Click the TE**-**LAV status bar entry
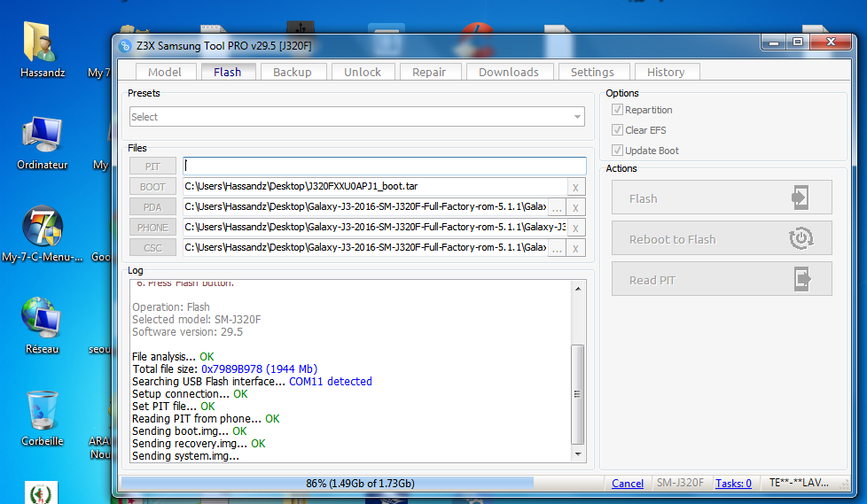The image size is (867, 504). (799, 483)
